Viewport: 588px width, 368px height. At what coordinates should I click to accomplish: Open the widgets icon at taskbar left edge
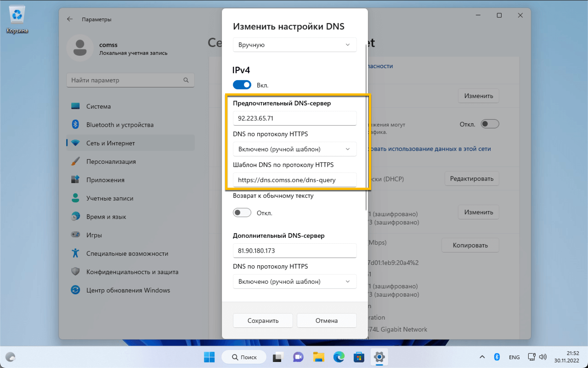click(10, 357)
